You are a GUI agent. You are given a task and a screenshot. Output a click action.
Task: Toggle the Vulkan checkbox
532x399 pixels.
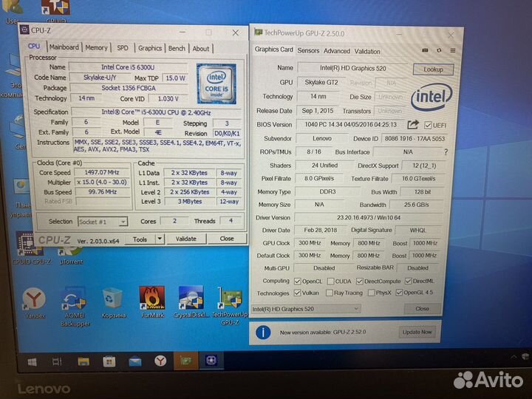(297, 293)
